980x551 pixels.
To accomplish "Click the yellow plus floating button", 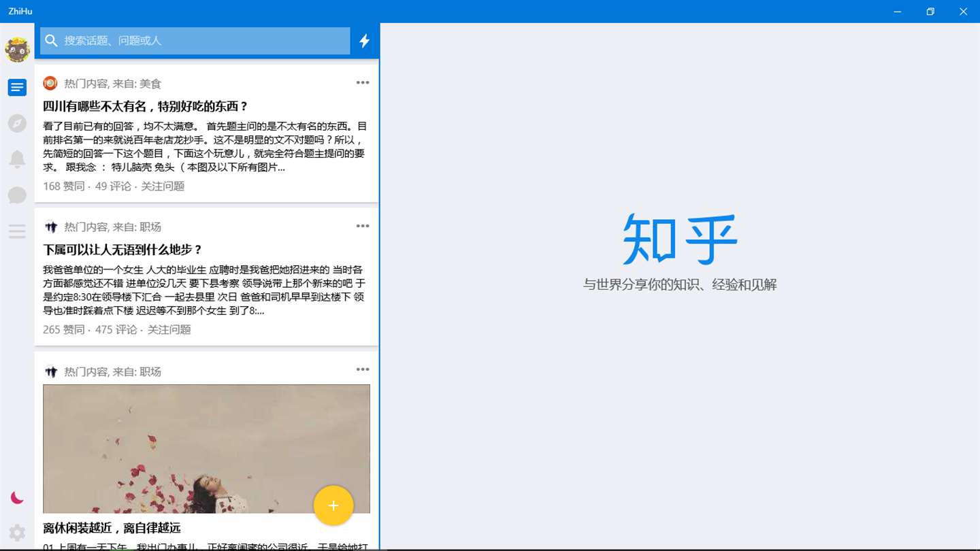I will pyautogui.click(x=333, y=505).
